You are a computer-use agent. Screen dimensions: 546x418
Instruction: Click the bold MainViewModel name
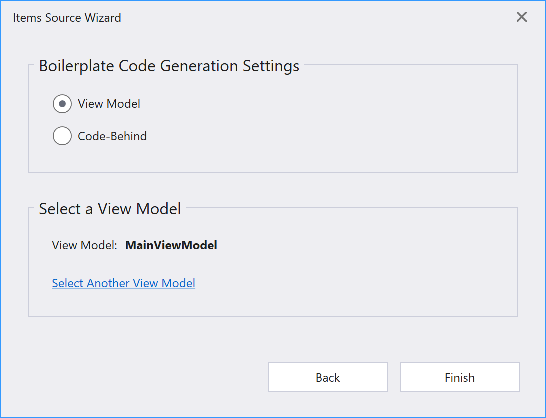click(171, 245)
